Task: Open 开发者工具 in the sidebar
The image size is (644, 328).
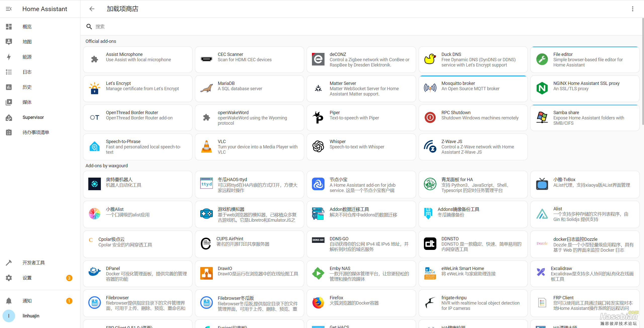Action: pos(33,263)
